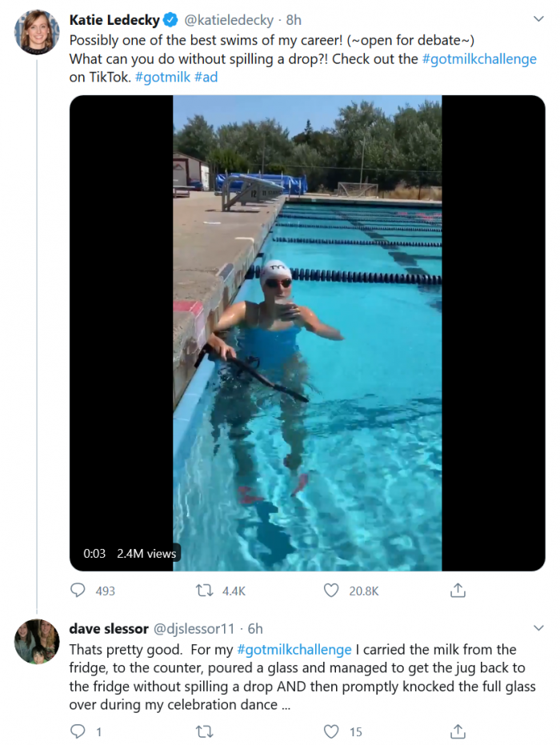The height and width of the screenshot is (745, 560).
Task: Expand options menu on Katie Ledecky's tweet
Action: click(538, 19)
